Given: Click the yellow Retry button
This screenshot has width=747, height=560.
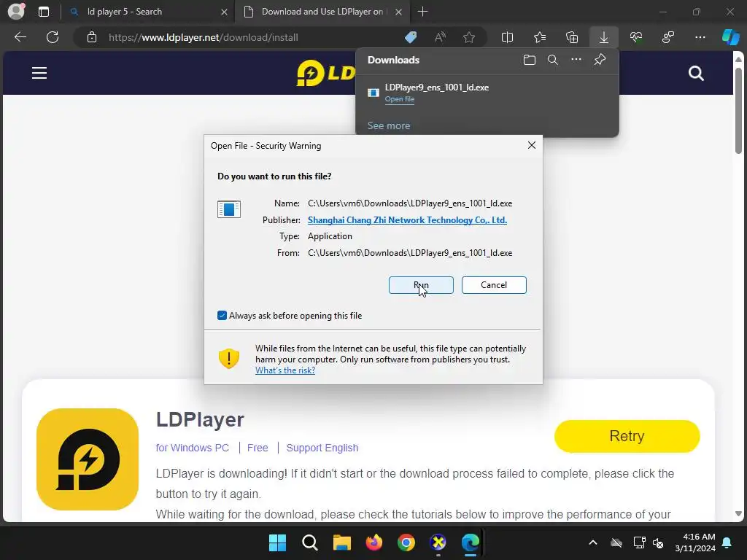Looking at the screenshot, I should [x=627, y=436].
